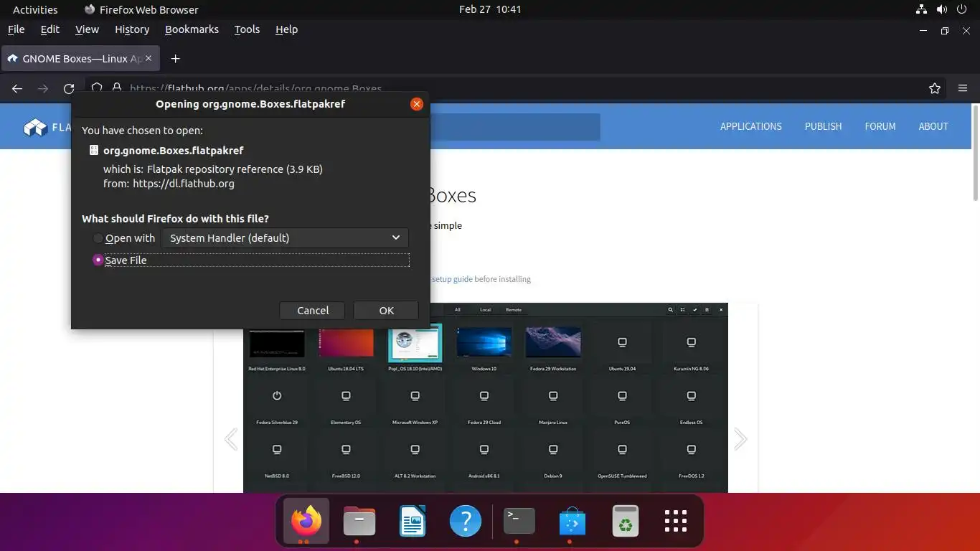Screen dimensions: 980x551
Task: Open the Bookmarks menu
Action: [x=192, y=29]
